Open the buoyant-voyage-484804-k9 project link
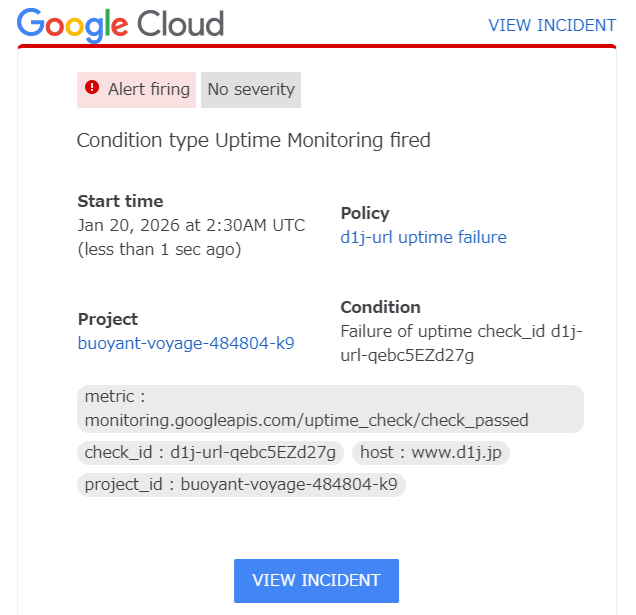The image size is (636, 615). tap(186, 343)
